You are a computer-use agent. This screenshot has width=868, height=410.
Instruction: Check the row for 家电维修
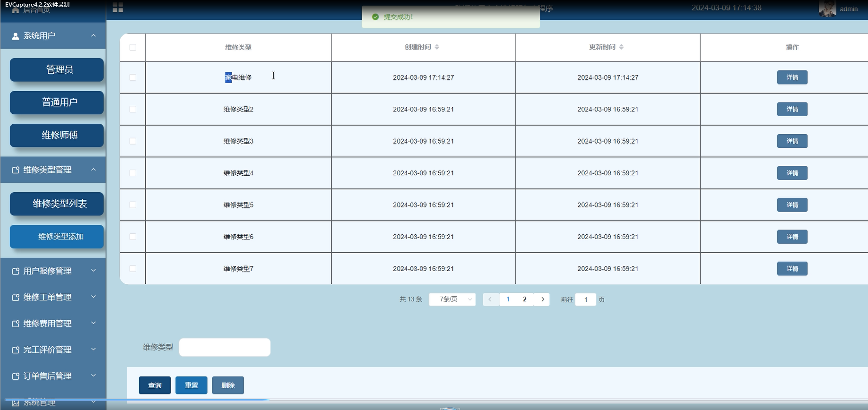[133, 77]
